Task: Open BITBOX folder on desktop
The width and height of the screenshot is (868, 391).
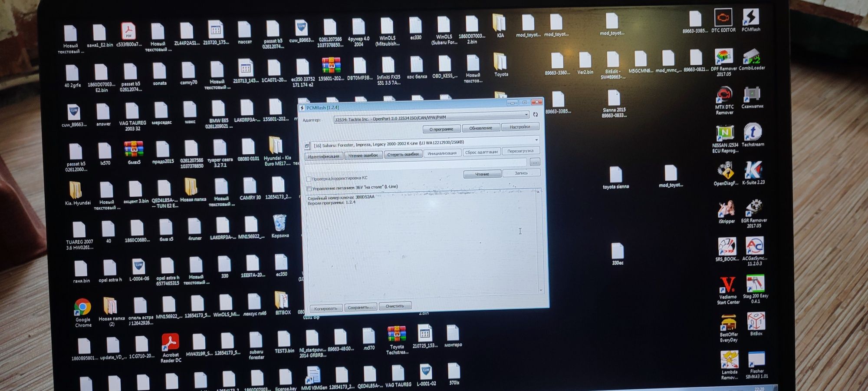Action: click(x=282, y=303)
